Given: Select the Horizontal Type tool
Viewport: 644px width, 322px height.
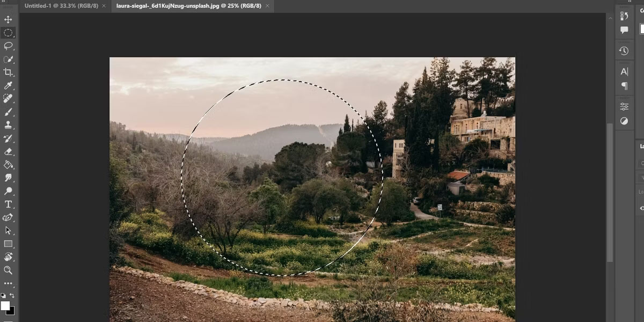Looking at the screenshot, I should point(8,204).
